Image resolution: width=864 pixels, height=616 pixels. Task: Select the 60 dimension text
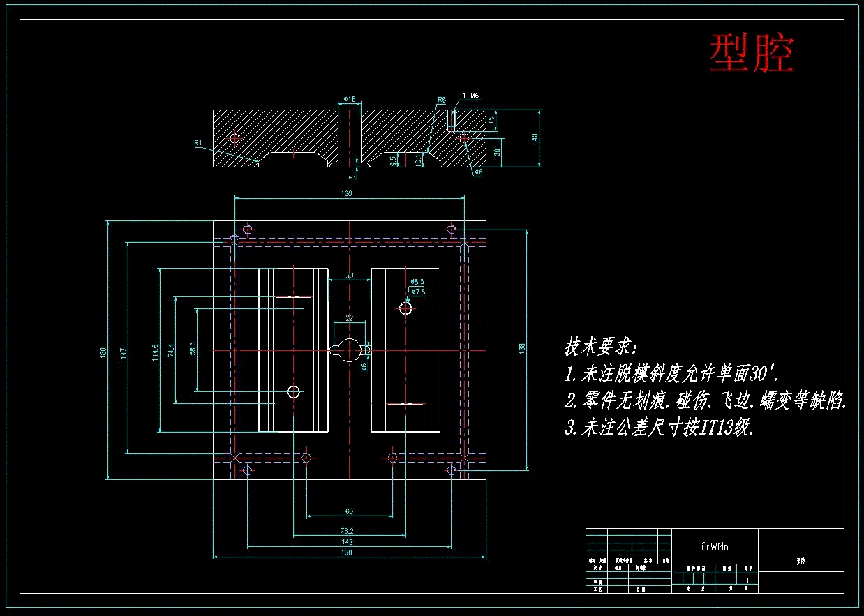pyautogui.click(x=349, y=511)
